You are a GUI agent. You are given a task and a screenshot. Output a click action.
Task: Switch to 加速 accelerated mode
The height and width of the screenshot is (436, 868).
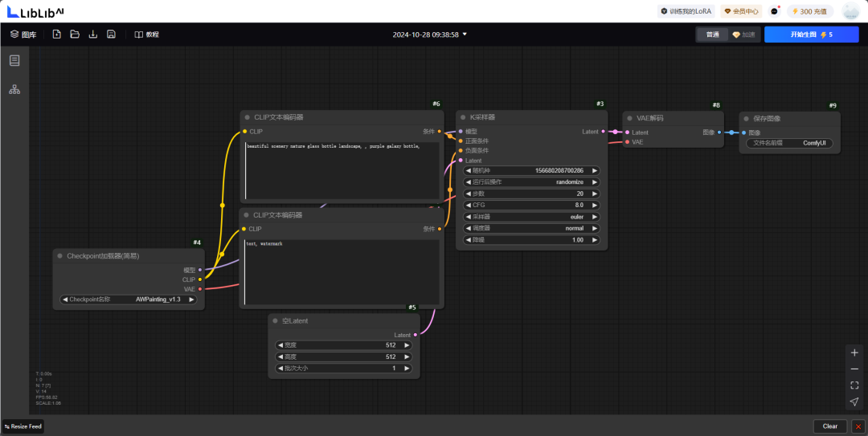743,35
